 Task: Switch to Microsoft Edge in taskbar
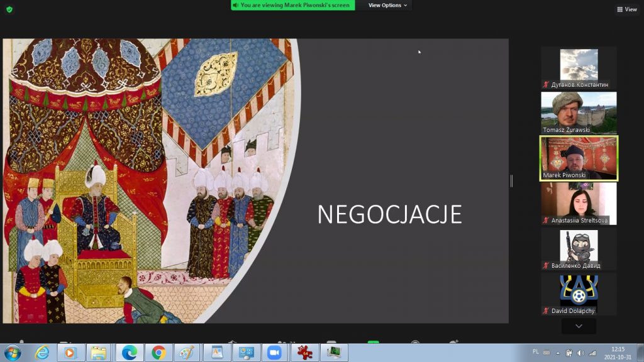(x=130, y=353)
